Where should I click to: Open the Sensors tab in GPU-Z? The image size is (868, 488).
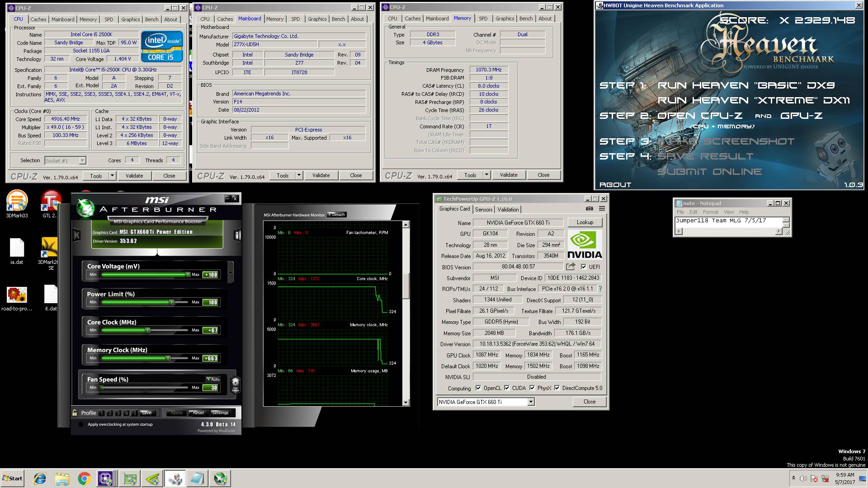coord(484,209)
